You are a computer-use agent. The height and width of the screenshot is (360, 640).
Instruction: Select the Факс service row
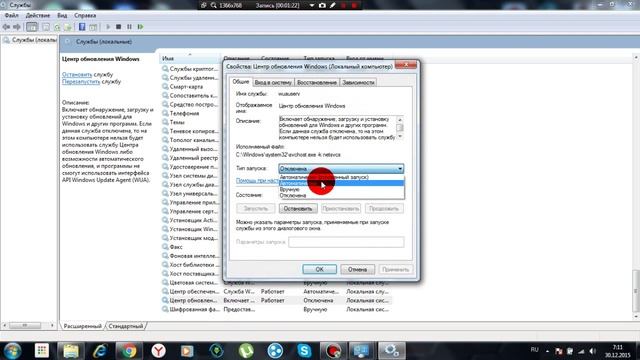[176, 247]
